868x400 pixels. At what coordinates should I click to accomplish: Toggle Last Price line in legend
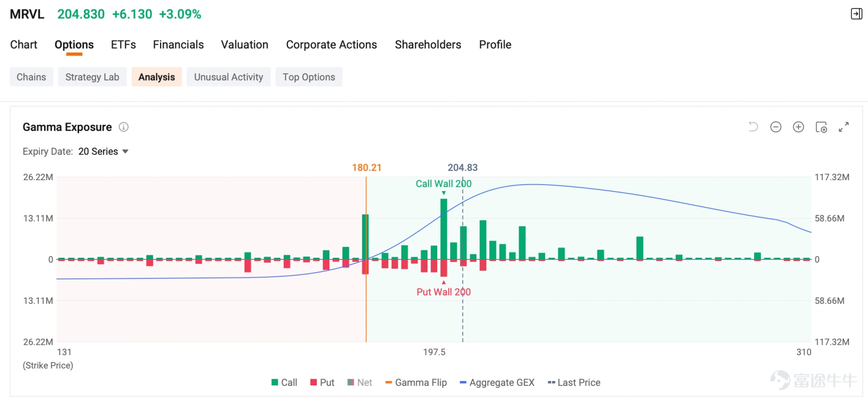pos(574,383)
